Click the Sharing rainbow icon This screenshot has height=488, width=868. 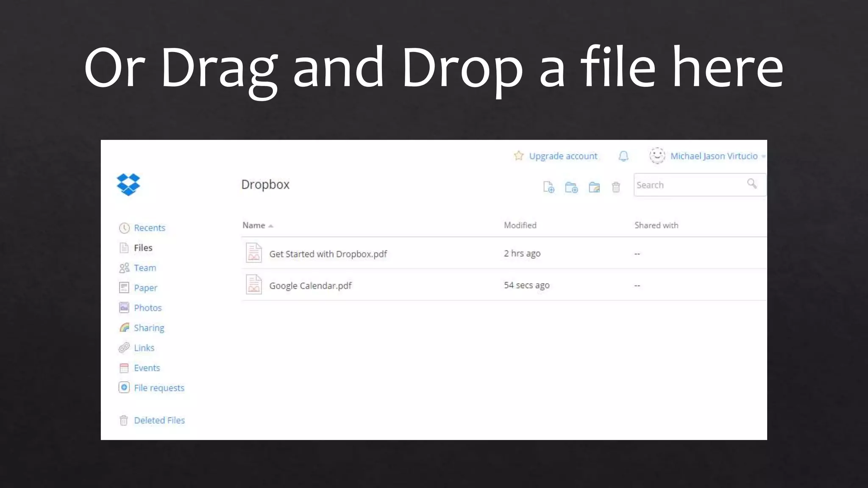124,327
